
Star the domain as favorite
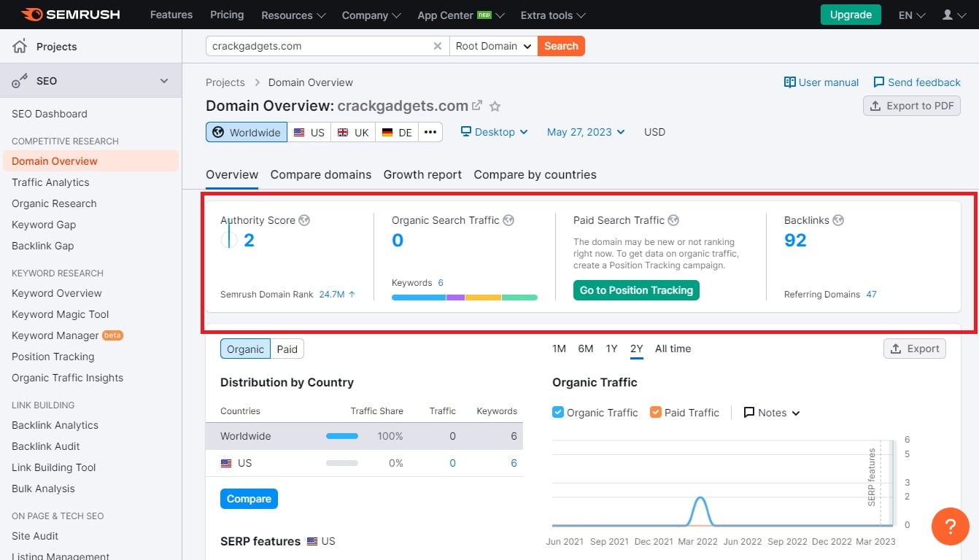[x=495, y=106]
